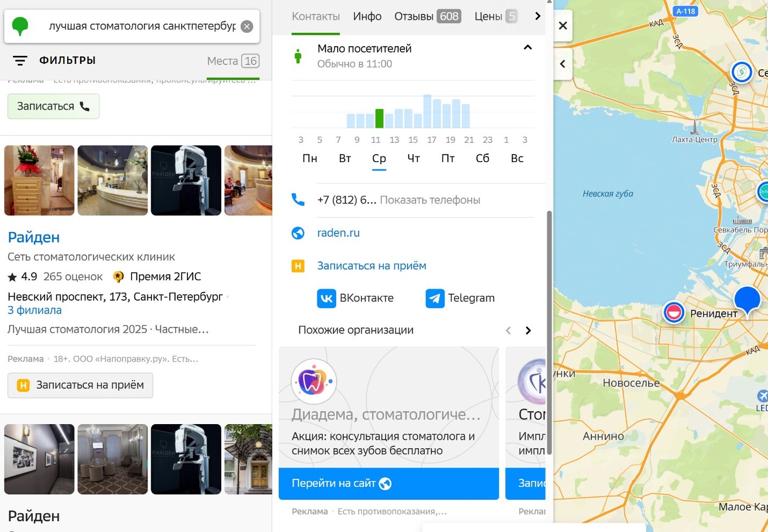Viewport: 768px width, 532px height.
Task: Clear the search query with the X icon
Action: tap(247, 27)
